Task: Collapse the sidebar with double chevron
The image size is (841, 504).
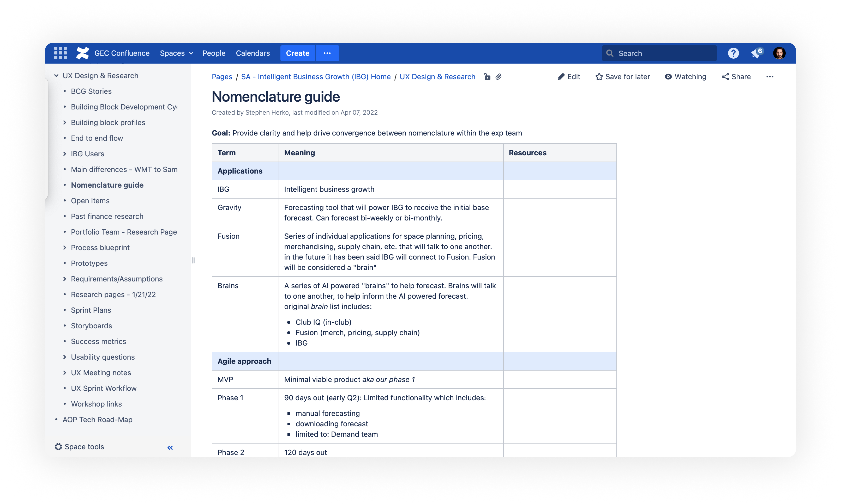Action: click(x=170, y=447)
